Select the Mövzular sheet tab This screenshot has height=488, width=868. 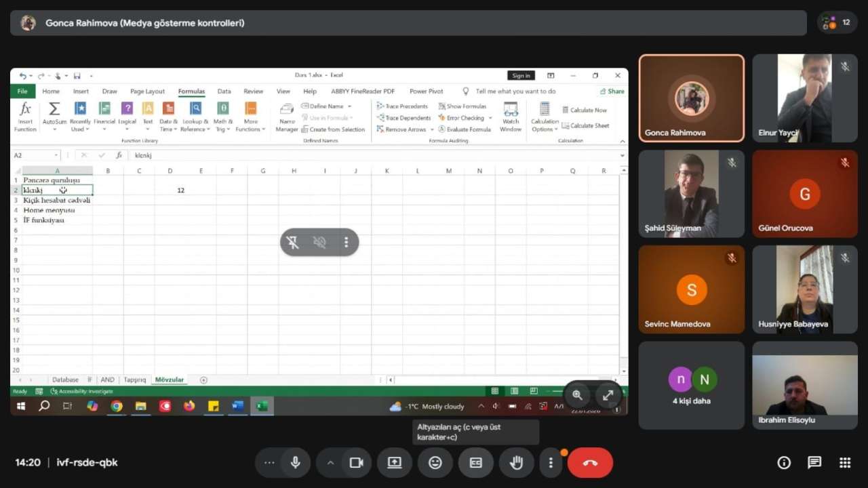coord(169,380)
